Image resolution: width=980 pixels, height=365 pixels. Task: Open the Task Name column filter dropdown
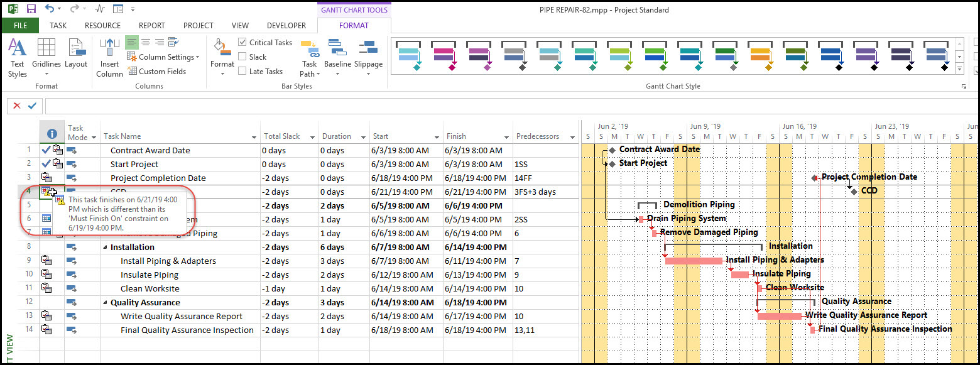click(254, 137)
